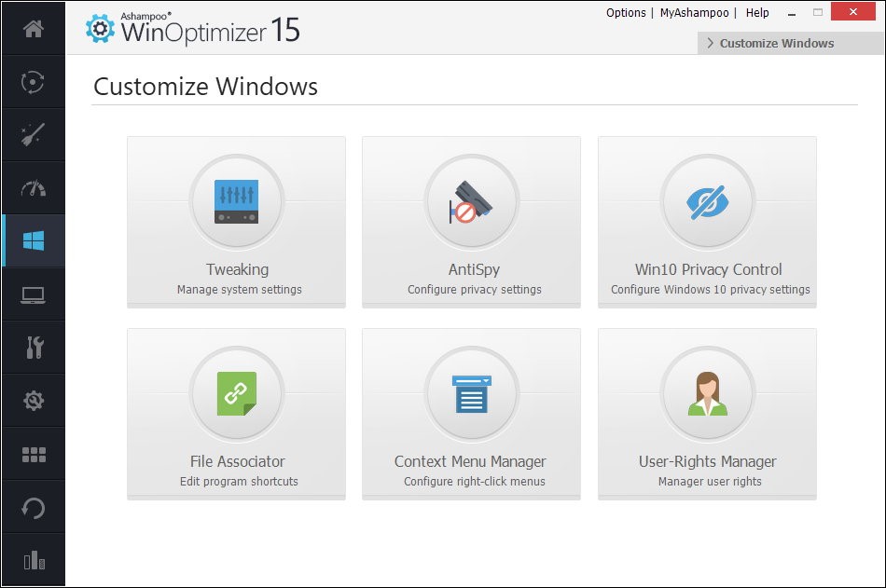This screenshot has width=886, height=588.
Task: Select the wrench tools sidebar icon
Action: coord(34,348)
